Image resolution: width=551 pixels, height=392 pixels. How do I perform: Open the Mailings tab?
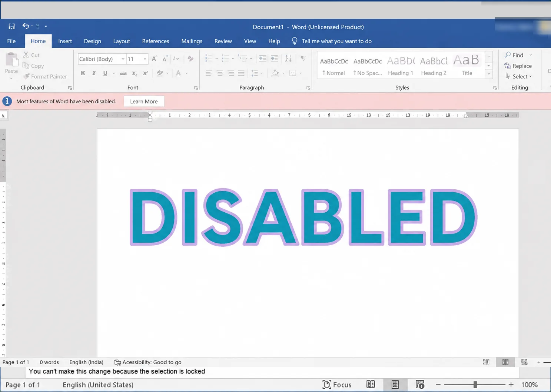coord(192,41)
